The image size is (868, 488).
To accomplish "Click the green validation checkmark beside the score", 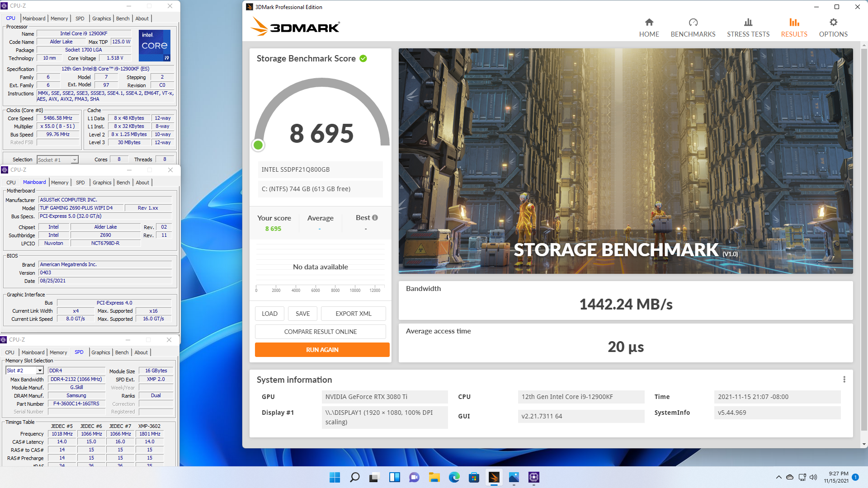I will click(x=363, y=59).
